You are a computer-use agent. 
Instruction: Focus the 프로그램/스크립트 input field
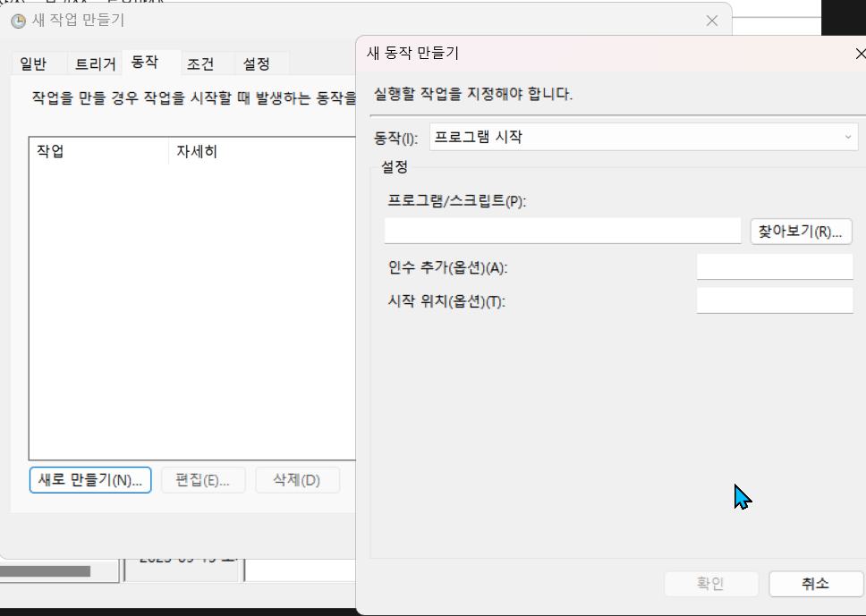562,231
